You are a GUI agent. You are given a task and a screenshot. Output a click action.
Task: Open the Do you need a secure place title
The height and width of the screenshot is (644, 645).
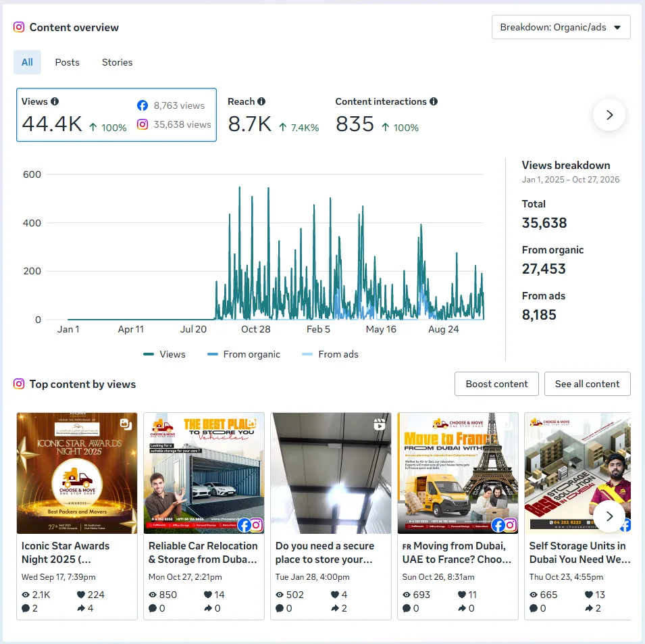[325, 553]
